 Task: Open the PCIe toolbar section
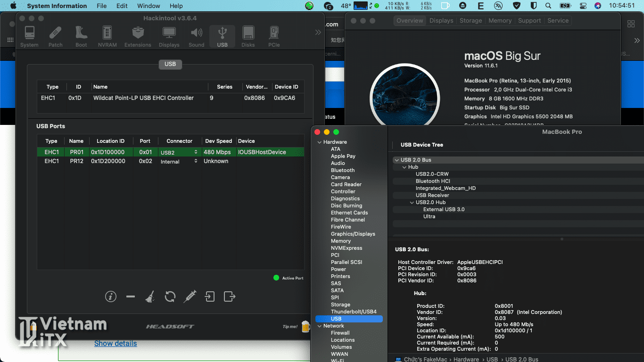pyautogui.click(x=274, y=37)
